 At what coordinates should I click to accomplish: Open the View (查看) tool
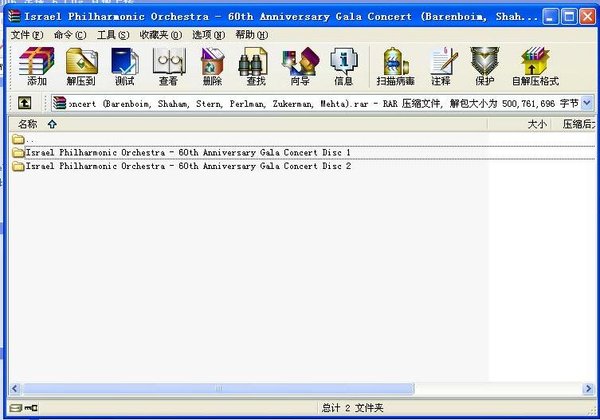pyautogui.click(x=169, y=66)
